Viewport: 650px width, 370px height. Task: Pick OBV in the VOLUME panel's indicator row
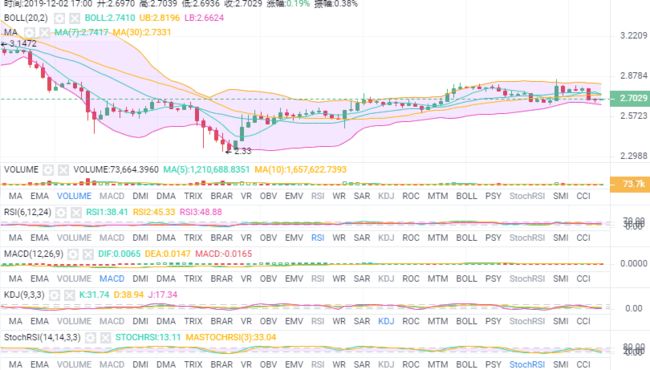click(x=269, y=196)
